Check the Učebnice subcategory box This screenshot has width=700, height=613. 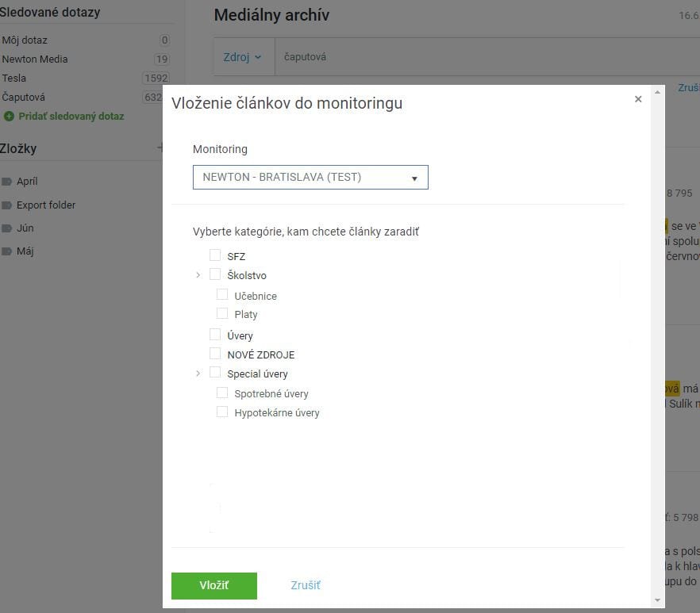(x=222, y=294)
